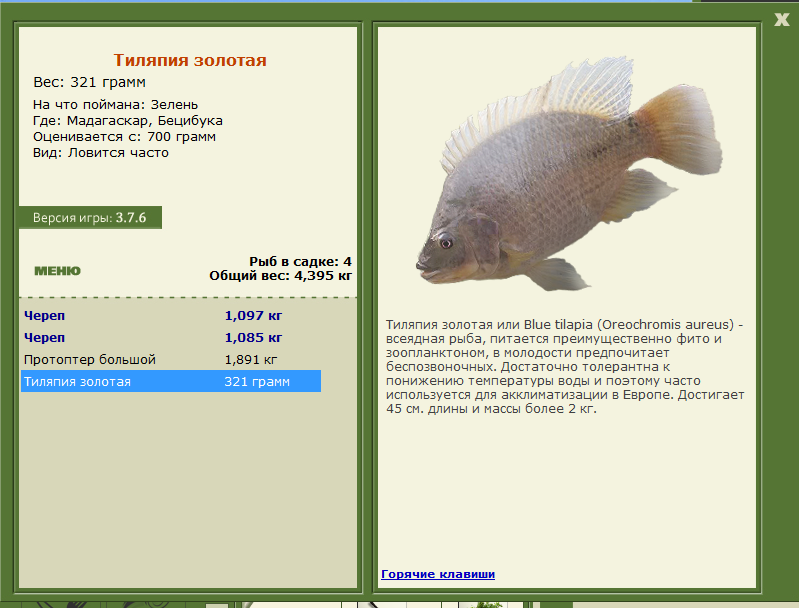The height and width of the screenshot is (608, 799).
Task: Click the Версия игры: 3.7.6 label
Action: 90,218
